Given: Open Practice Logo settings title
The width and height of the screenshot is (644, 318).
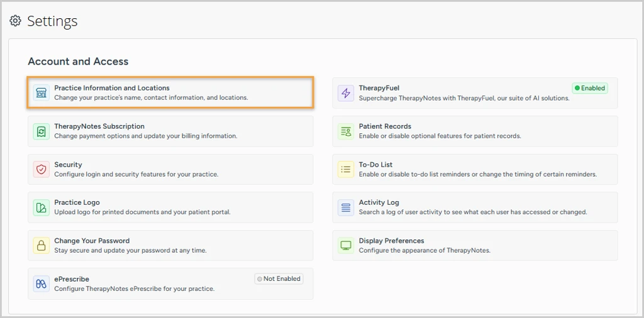Looking at the screenshot, I should [77, 203].
